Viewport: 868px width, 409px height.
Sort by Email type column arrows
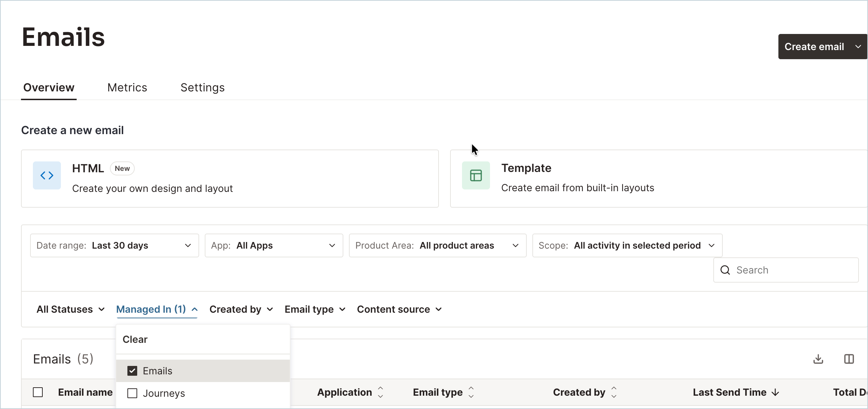coord(471,392)
